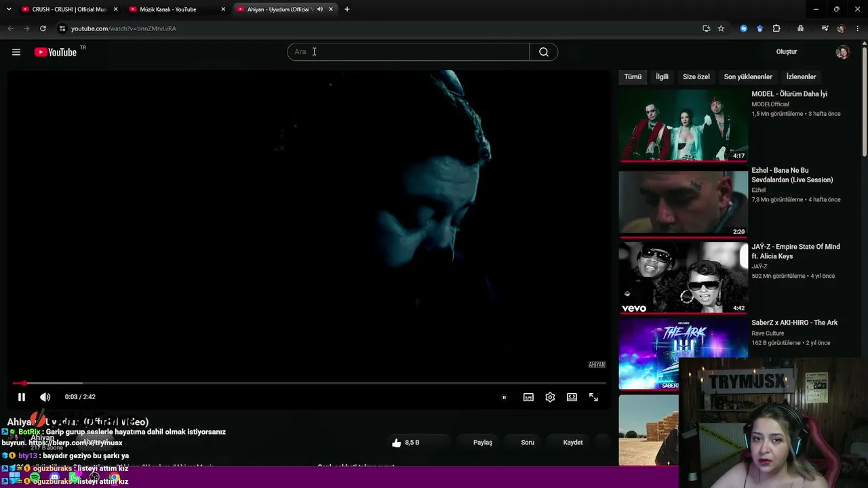Select the Son yüklenenler filter chip
This screenshot has height=488, width=868.
pyautogui.click(x=748, y=77)
